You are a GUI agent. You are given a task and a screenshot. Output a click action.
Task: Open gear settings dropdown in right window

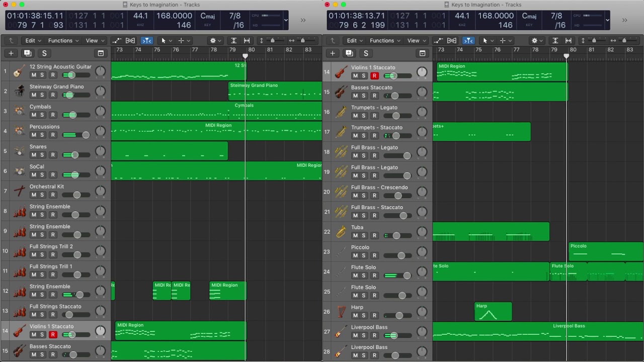(537, 41)
